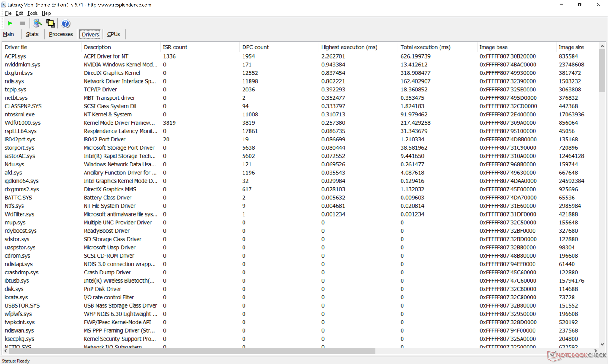This screenshot has height=364, width=608.
Task: Sort by the Image base column header
Action: 516,47
